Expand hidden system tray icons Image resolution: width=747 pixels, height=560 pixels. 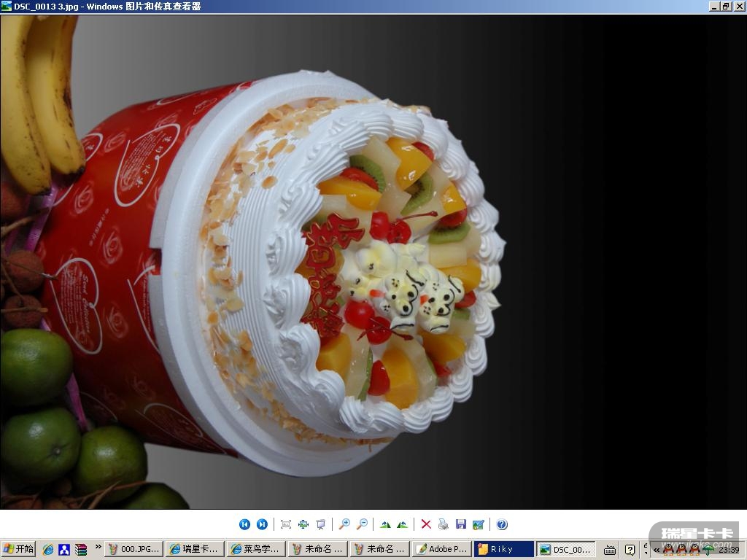[x=657, y=550]
